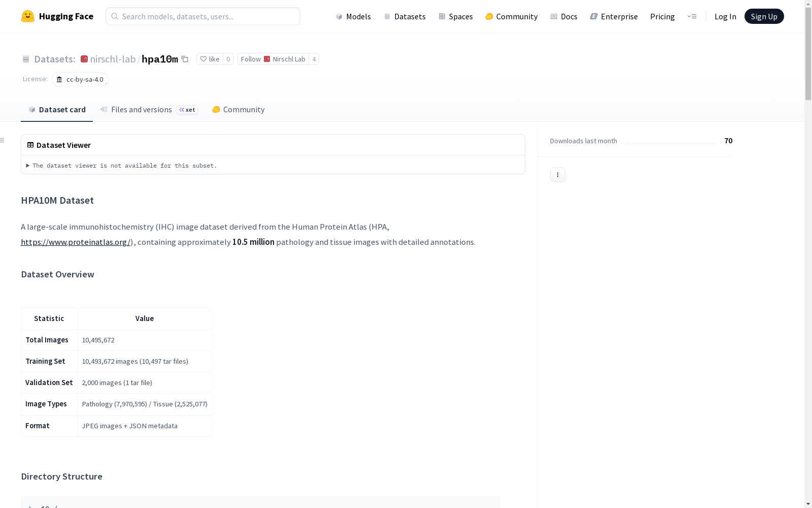View the like count of 0
Viewport: 812px width, 508px height.
pos(228,59)
